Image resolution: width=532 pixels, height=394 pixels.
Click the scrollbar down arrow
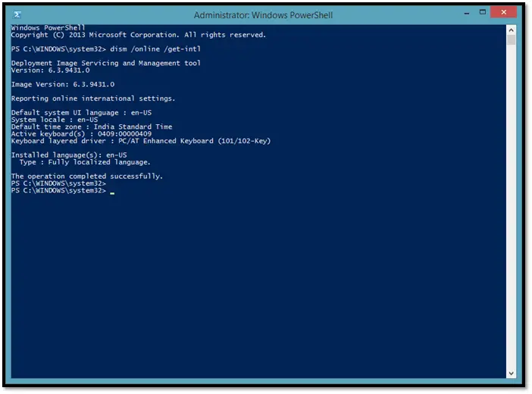(x=511, y=374)
